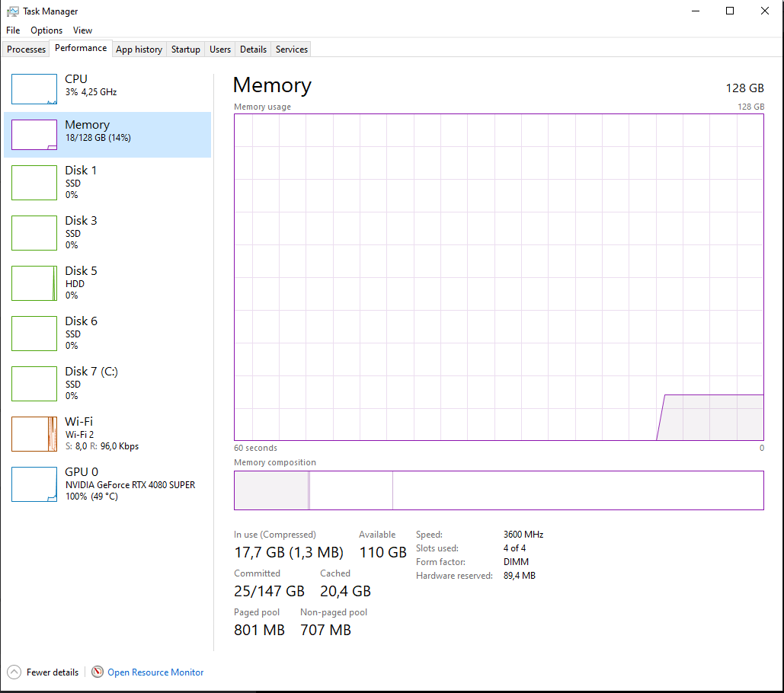Select the Disk 5 HDD mini graph thumbnail
Screen dimensions: 784x693
coord(34,283)
